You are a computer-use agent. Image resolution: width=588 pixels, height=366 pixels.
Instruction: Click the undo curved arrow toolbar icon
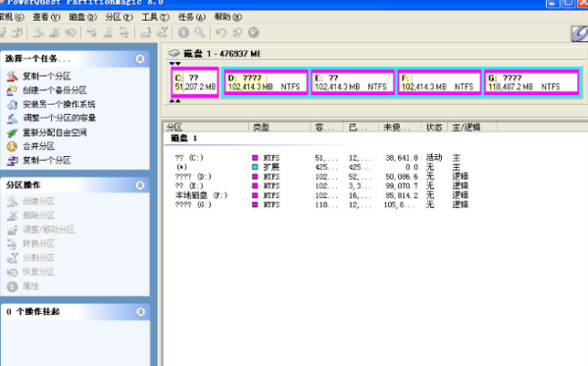pyautogui.click(x=221, y=32)
